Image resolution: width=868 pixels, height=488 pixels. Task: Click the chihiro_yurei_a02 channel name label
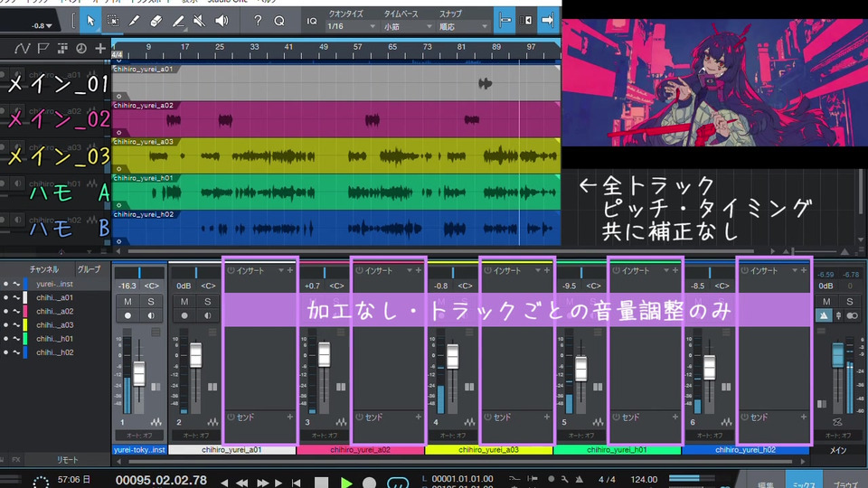point(361,450)
